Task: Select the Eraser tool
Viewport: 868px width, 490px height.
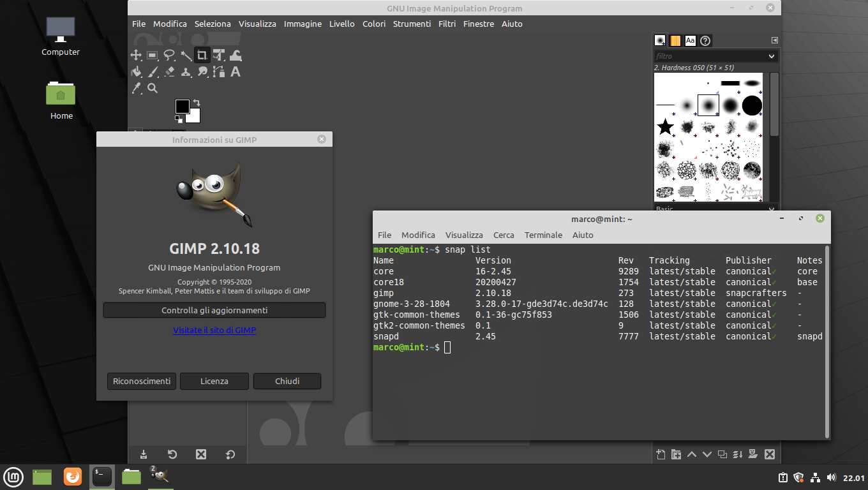Action: point(169,71)
